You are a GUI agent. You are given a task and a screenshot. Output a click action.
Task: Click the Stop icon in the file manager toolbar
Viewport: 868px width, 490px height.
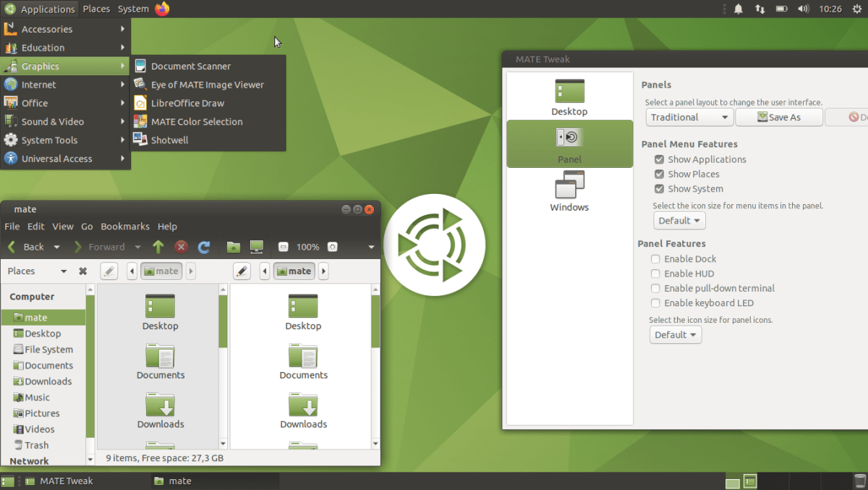(x=182, y=246)
